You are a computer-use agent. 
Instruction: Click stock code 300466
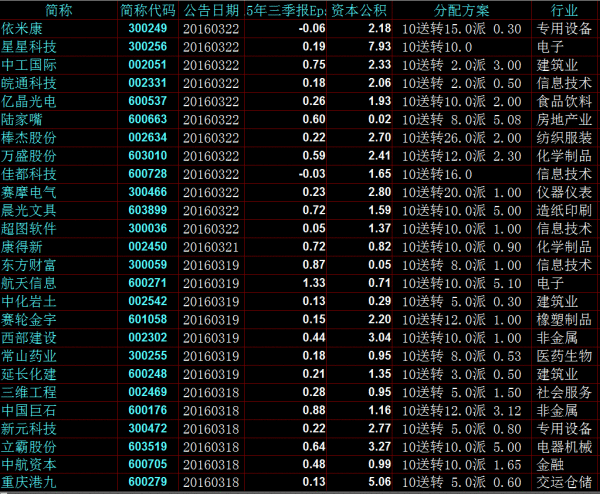[148, 192]
